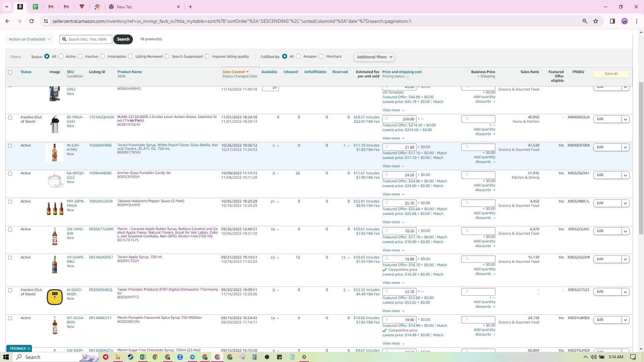
Task: Open Telegram from the taskbar
Action: point(193,357)
